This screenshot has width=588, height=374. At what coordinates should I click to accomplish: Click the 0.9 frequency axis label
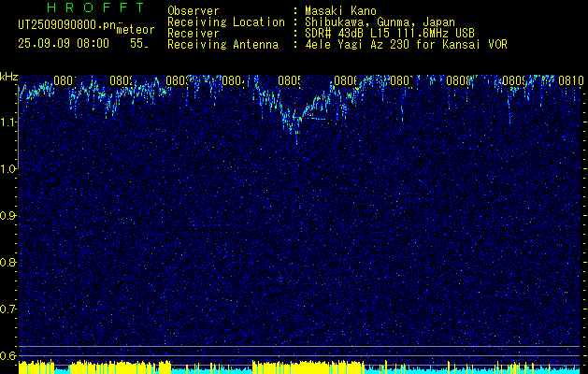9,216
